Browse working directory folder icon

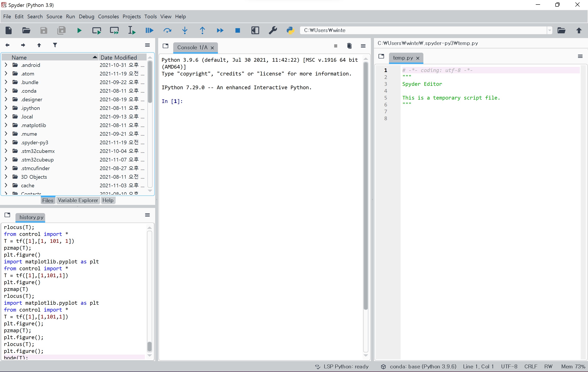[x=561, y=30]
